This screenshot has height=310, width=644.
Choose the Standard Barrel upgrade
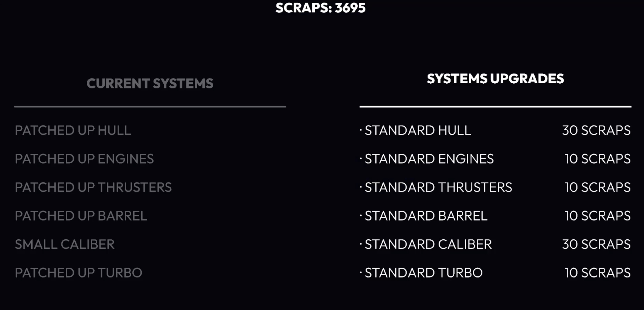[x=426, y=216]
